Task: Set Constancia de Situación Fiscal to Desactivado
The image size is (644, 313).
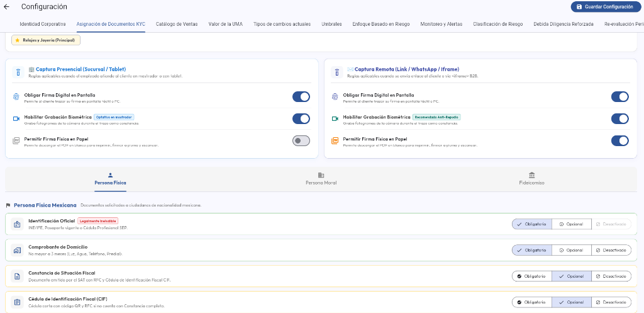Action: [611, 276]
